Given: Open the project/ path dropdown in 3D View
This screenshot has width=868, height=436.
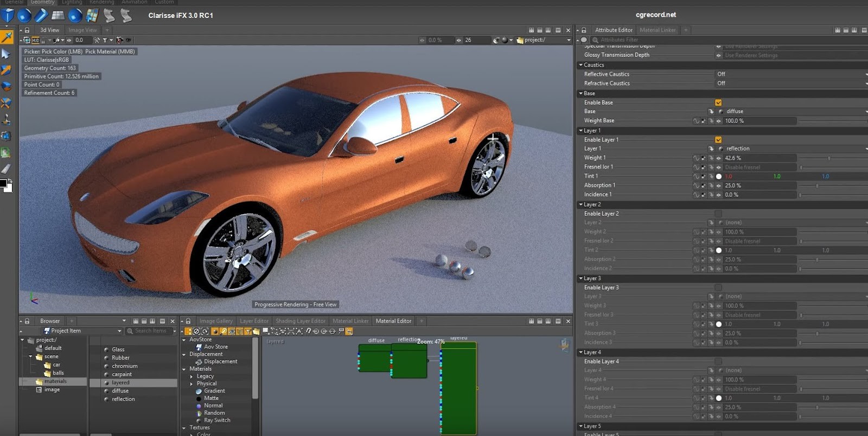Looking at the screenshot, I should click(x=544, y=40).
